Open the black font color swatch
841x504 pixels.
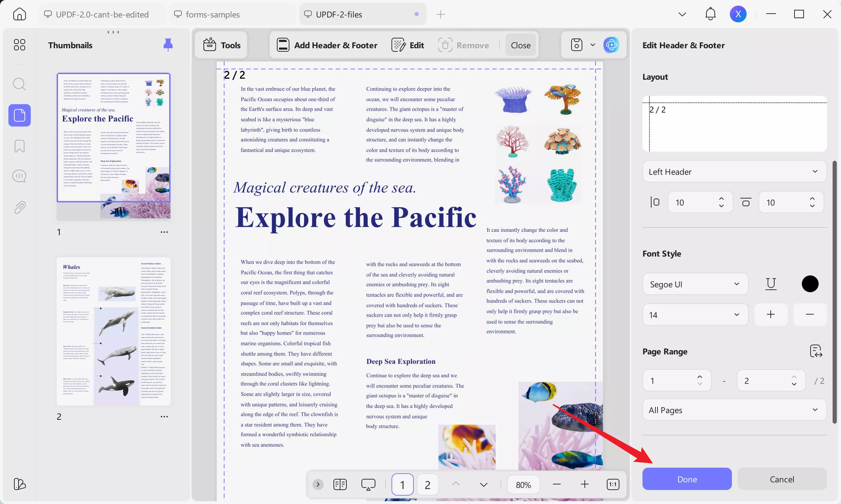pos(810,284)
